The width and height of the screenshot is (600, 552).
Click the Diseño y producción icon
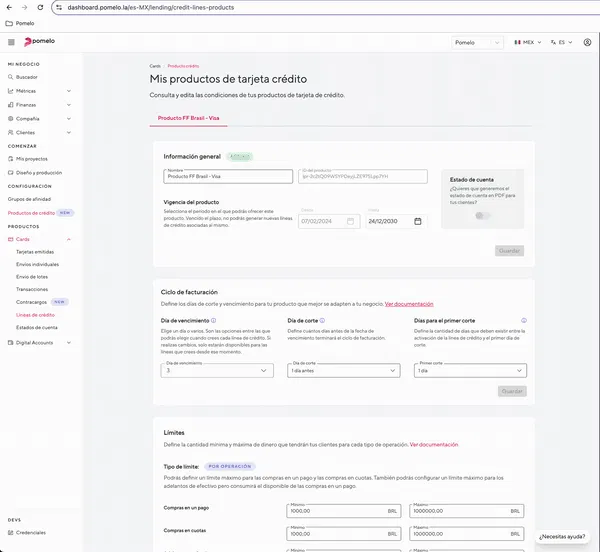11,173
